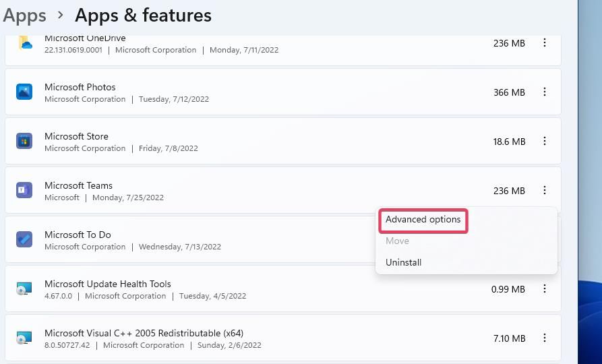Open the three-dot menu for Microsoft Teams
Viewport: 602px width, 364px height.
[545, 190]
